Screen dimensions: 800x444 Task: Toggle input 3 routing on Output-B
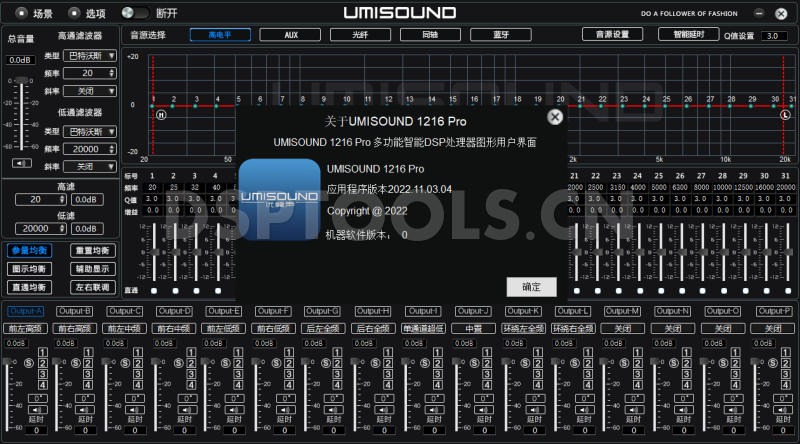(x=88, y=374)
